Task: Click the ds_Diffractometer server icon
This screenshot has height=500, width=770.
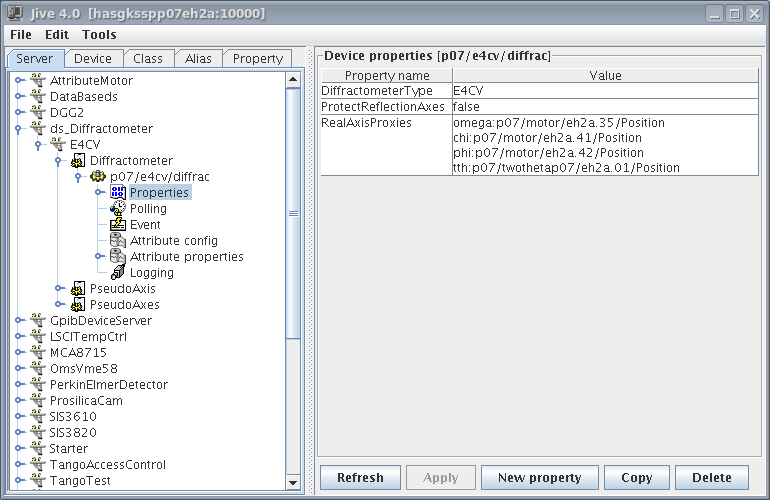Action: [x=38, y=128]
